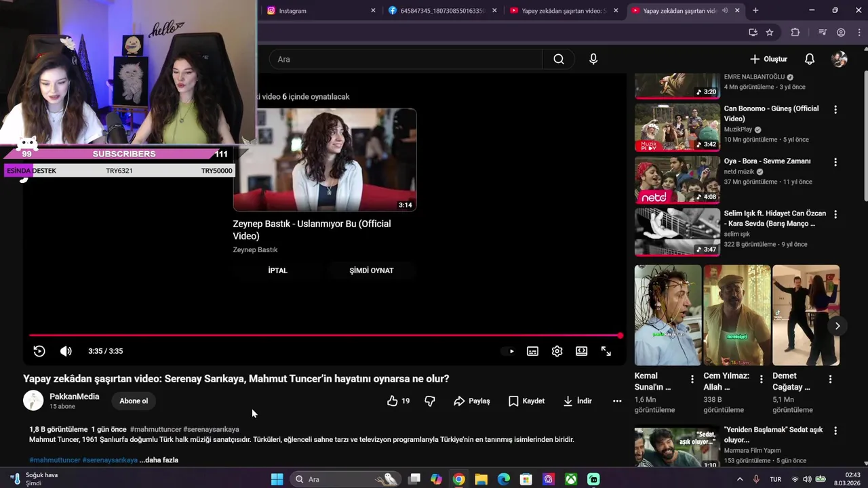Mute site via active tab speaker icon
868x488 pixels.
725,10
